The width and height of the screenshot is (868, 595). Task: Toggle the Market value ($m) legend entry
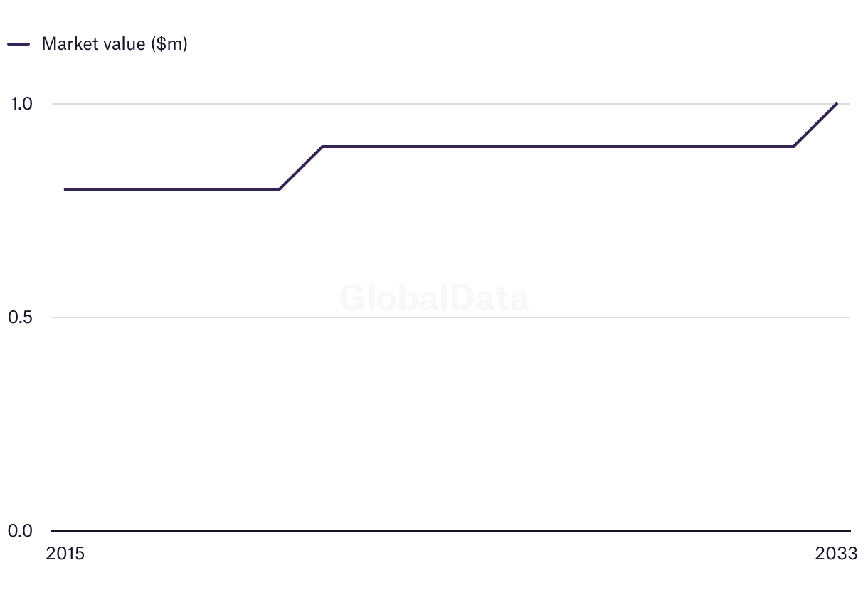coord(97,43)
